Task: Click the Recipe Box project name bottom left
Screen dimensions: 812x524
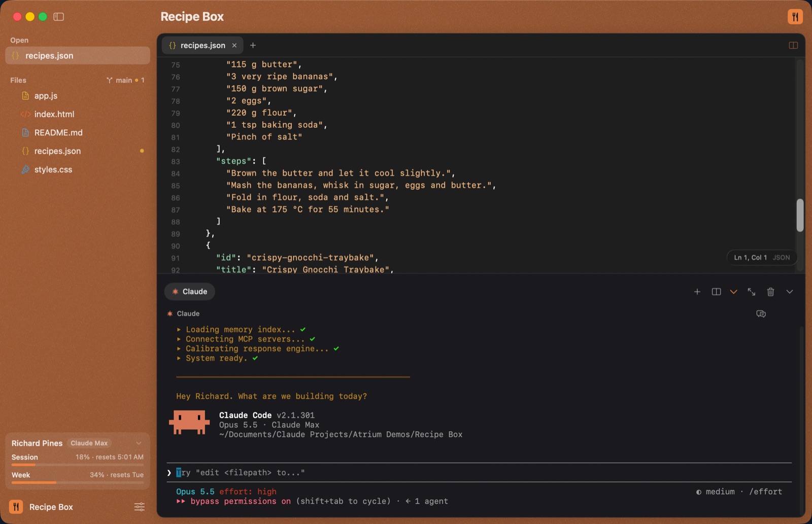Action: 51,507
